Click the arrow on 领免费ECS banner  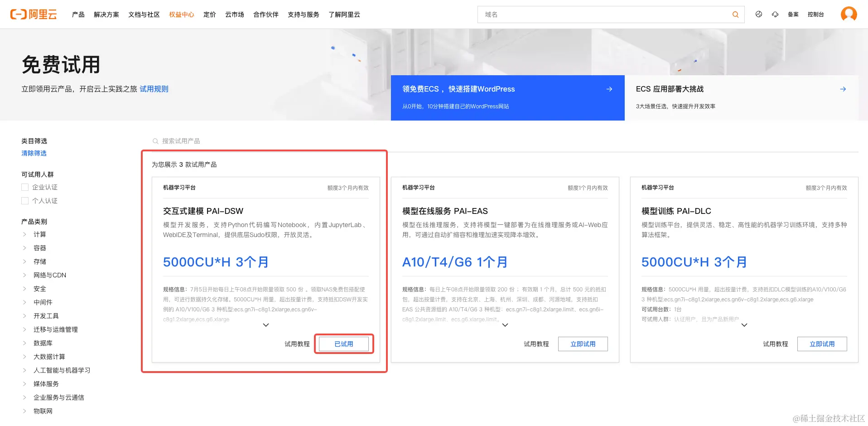pyautogui.click(x=609, y=89)
